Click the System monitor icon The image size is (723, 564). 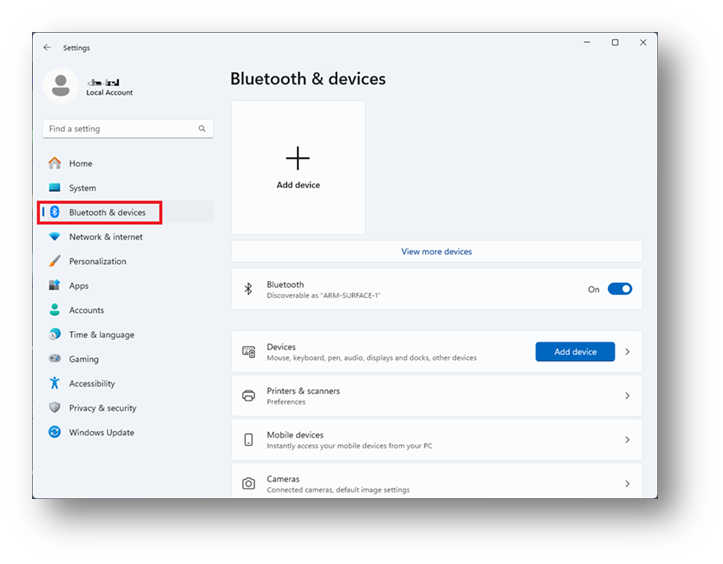55,188
